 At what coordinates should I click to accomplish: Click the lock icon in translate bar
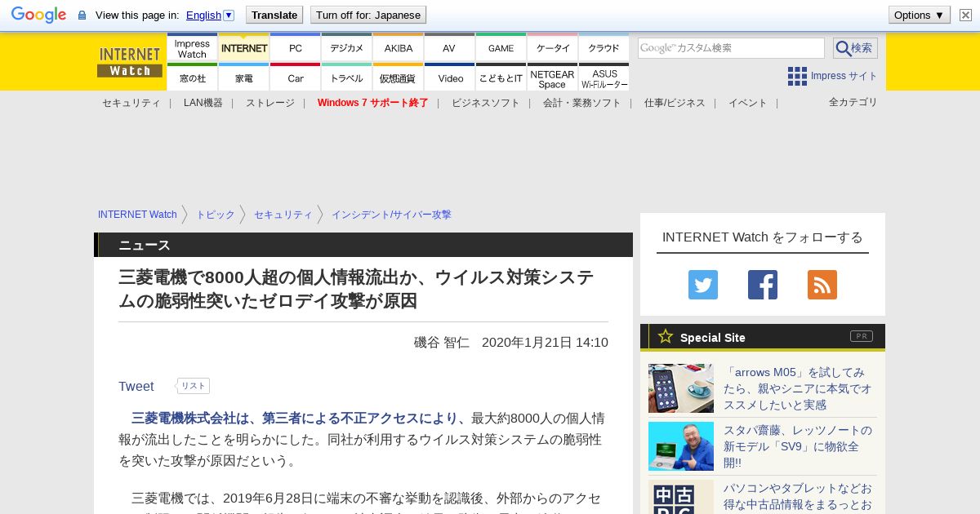coord(82,16)
